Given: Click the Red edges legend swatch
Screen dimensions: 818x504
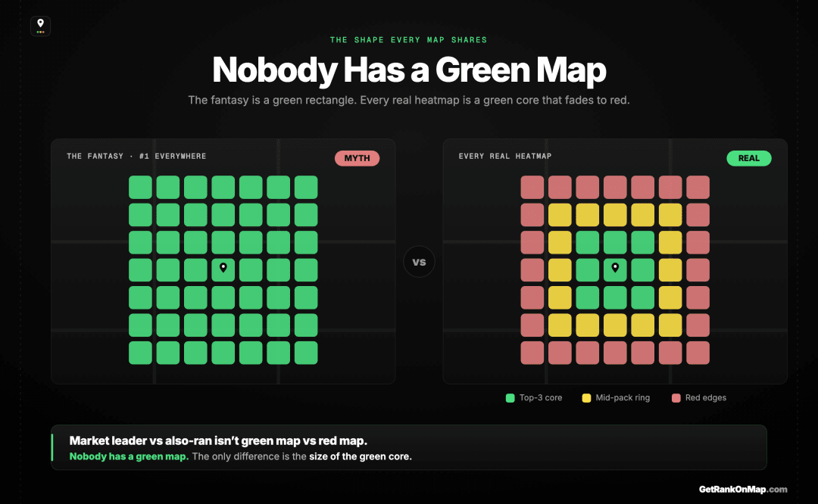Looking at the screenshot, I should (x=676, y=398).
